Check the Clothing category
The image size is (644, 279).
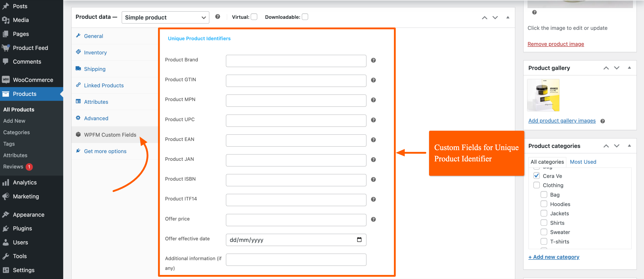point(536,185)
